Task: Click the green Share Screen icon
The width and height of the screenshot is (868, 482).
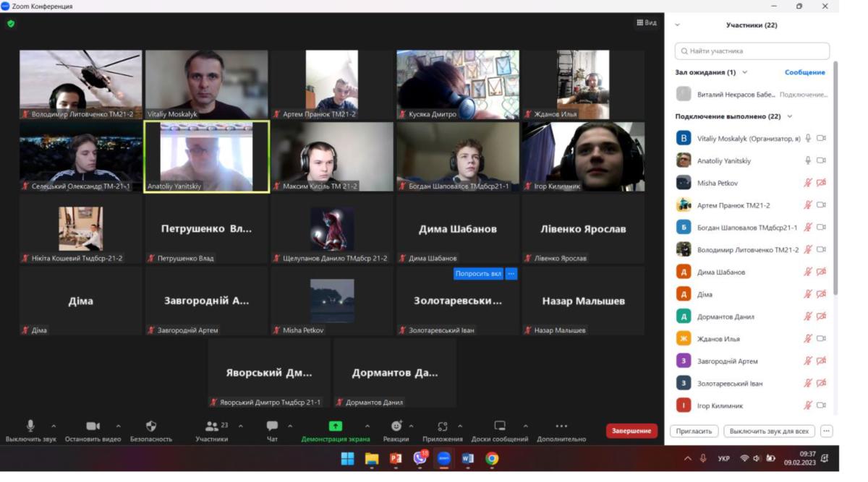Action: (x=336, y=426)
